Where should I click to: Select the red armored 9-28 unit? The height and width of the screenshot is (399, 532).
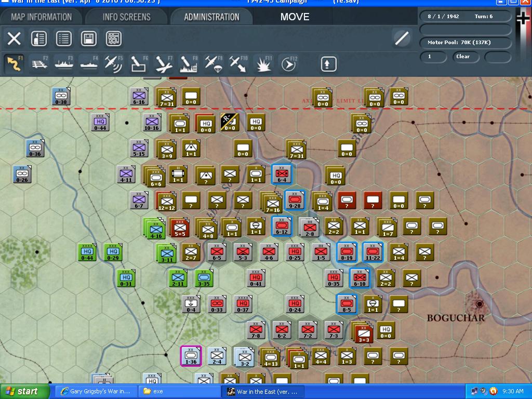[295, 201]
